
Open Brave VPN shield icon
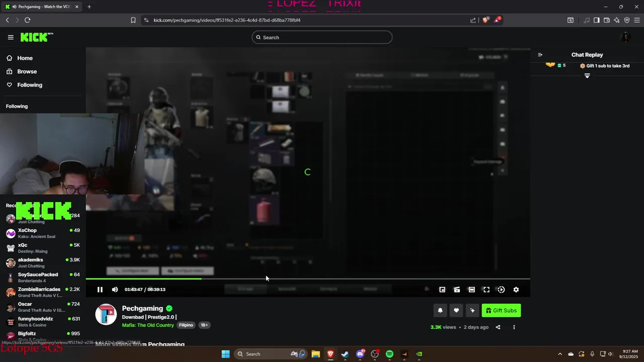(627, 20)
